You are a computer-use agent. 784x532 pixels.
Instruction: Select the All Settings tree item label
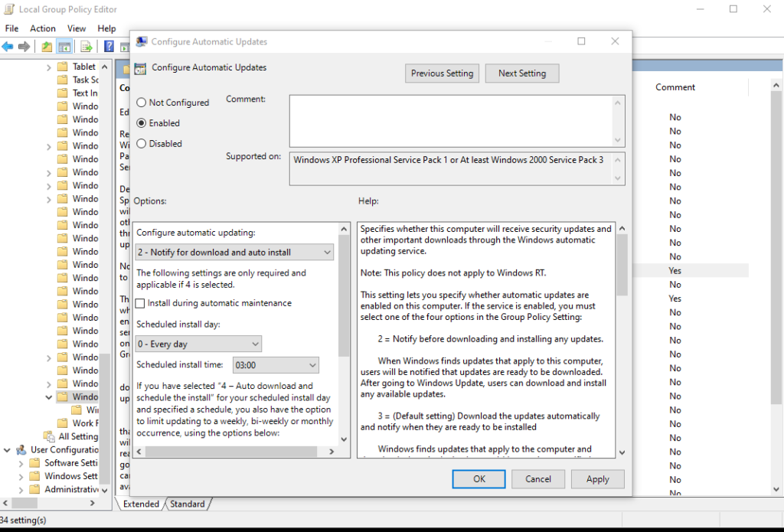79,436
